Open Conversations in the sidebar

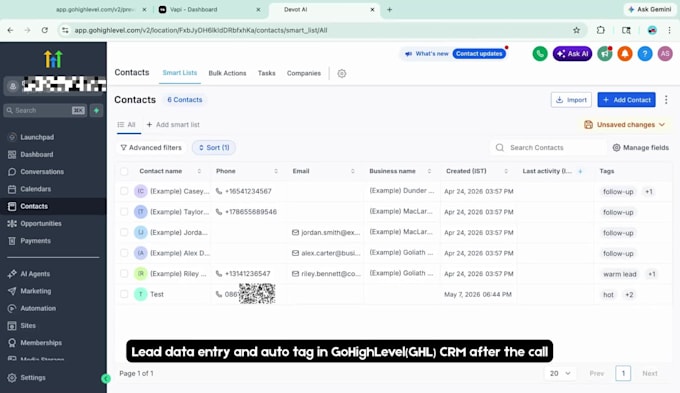[x=42, y=172]
